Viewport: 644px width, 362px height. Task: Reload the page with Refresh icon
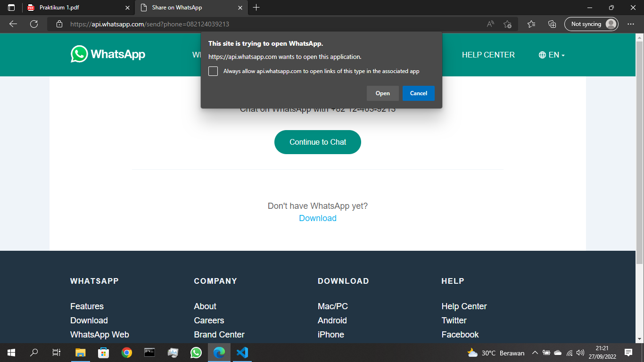click(x=33, y=24)
